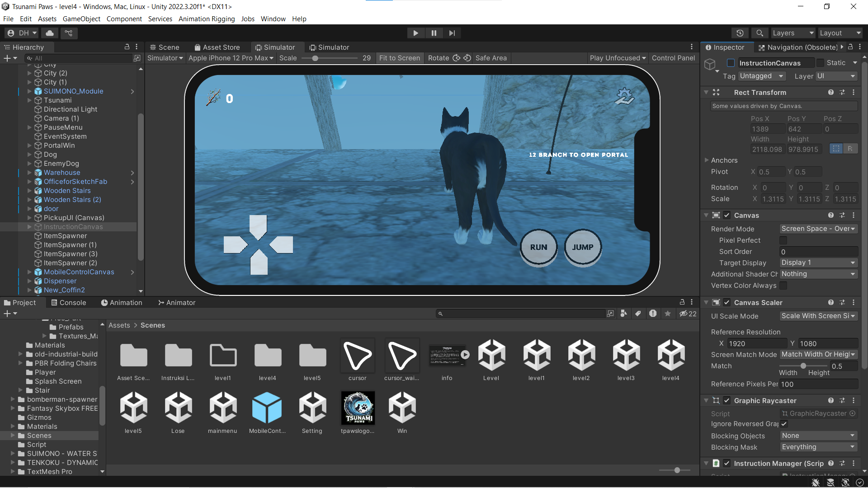
Task: Open the Animation Rigging menu
Action: (207, 19)
